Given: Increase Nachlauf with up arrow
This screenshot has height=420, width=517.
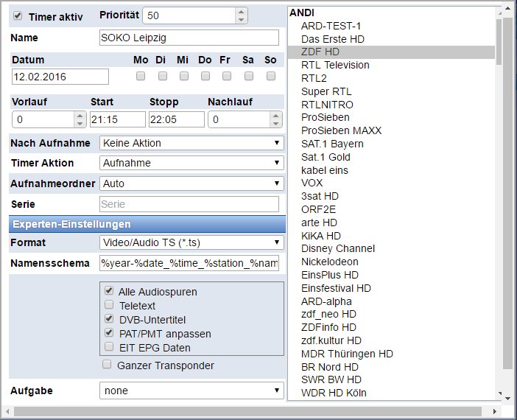Looking at the screenshot, I should tap(275, 116).
